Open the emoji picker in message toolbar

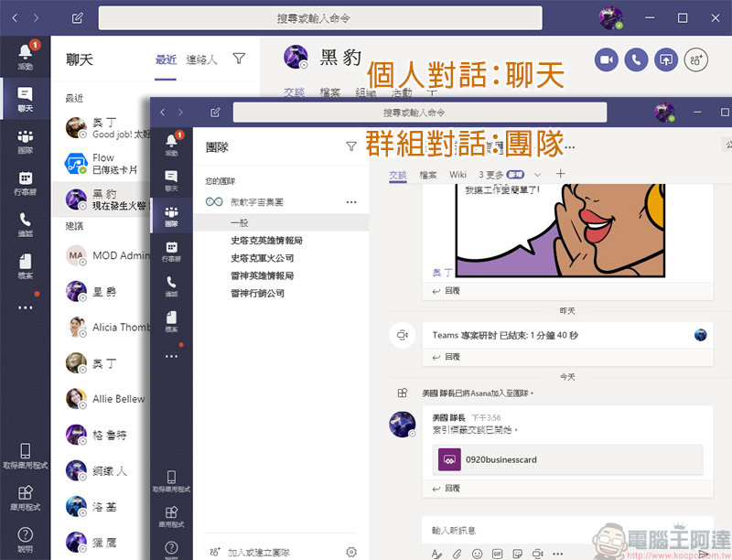[477, 554]
